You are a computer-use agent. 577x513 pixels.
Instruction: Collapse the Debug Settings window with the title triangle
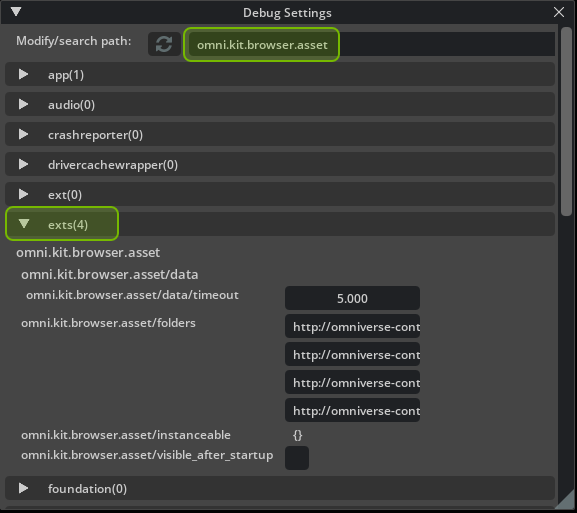16,12
